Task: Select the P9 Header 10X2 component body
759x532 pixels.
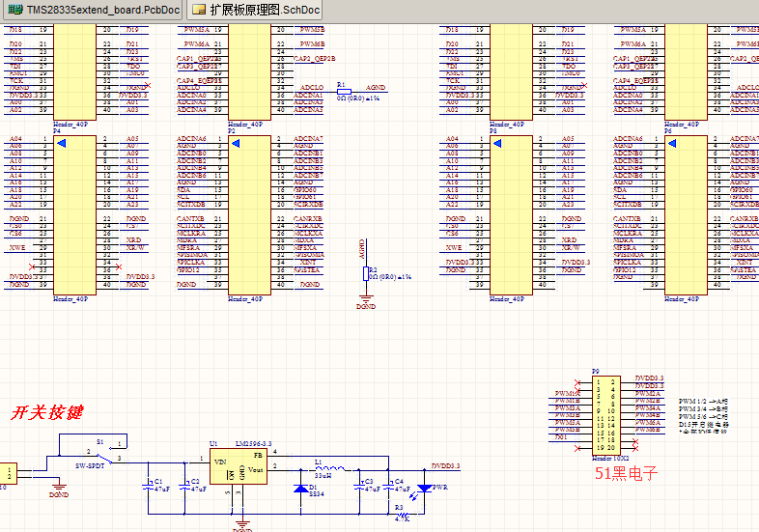Action: pos(606,415)
